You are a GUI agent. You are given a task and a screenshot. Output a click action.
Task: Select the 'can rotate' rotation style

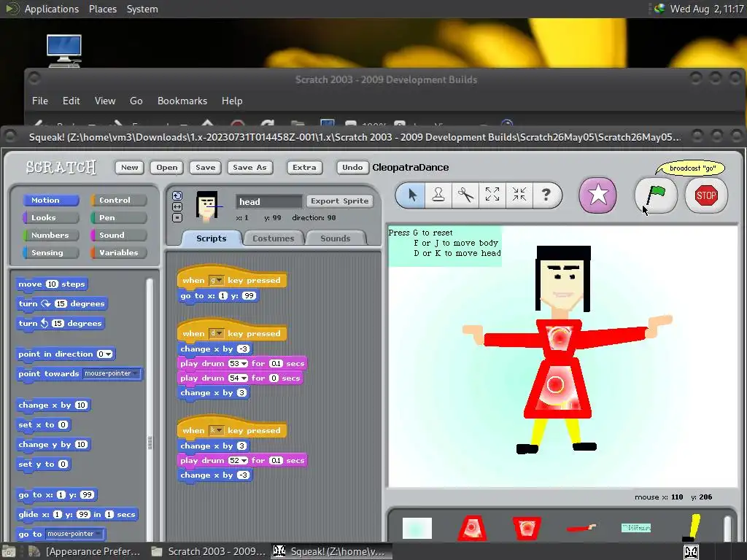click(177, 195)
